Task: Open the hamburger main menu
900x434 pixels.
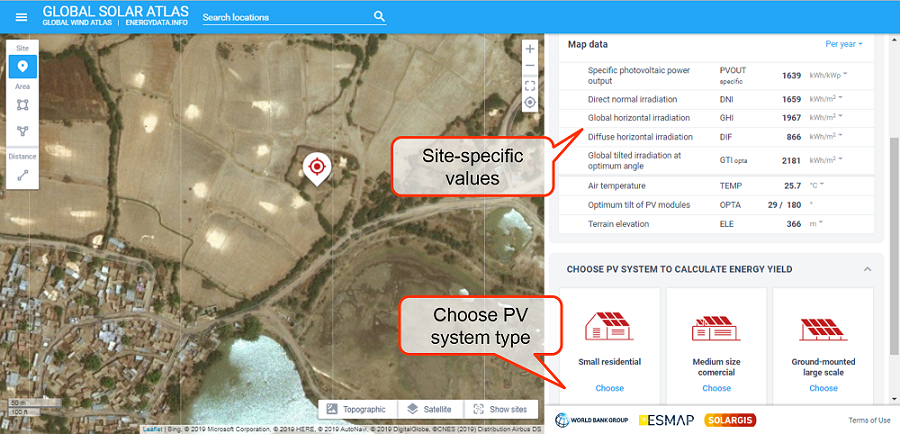Action: (22, 17)
